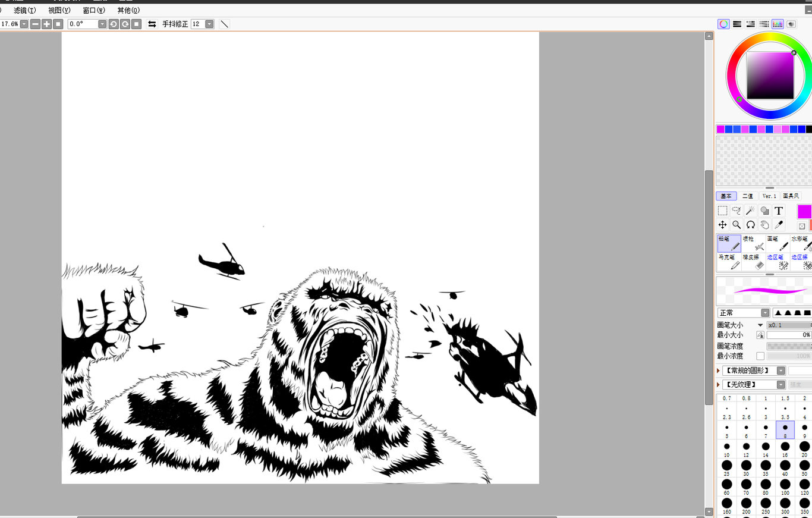Switch to the 基本 tool tab
Image resolution: width=812 pixels, height=518 pixels.
726,196
